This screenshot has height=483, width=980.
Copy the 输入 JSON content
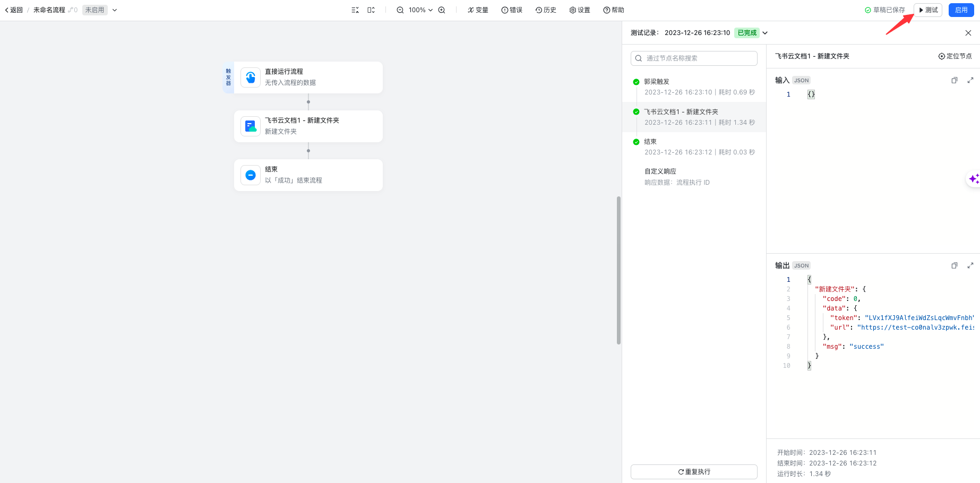click(954, 80)
